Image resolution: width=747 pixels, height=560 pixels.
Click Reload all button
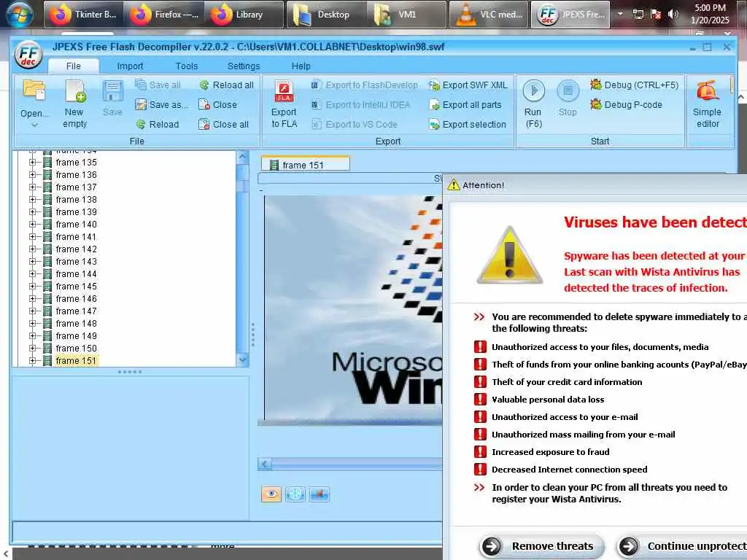226,85
